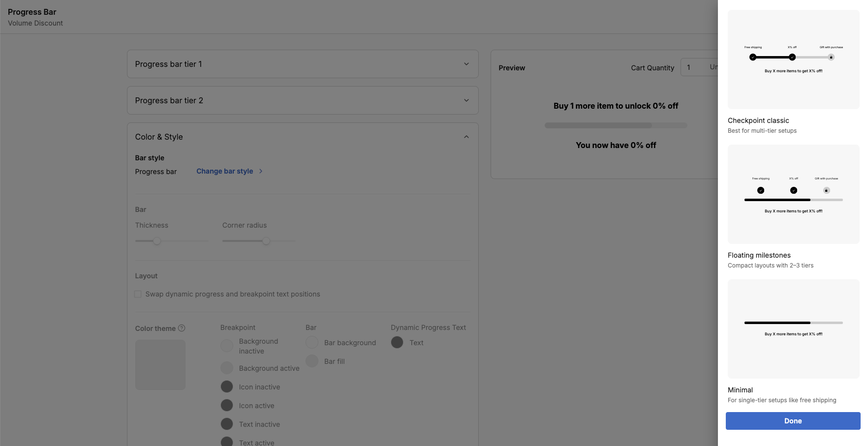
Task: Click the Thickness slider handle
Action: coord(157,241)
